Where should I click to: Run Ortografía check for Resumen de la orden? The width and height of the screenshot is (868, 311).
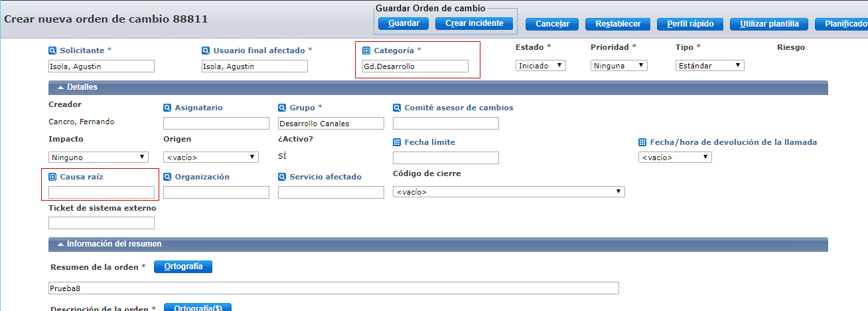(183, 266)
